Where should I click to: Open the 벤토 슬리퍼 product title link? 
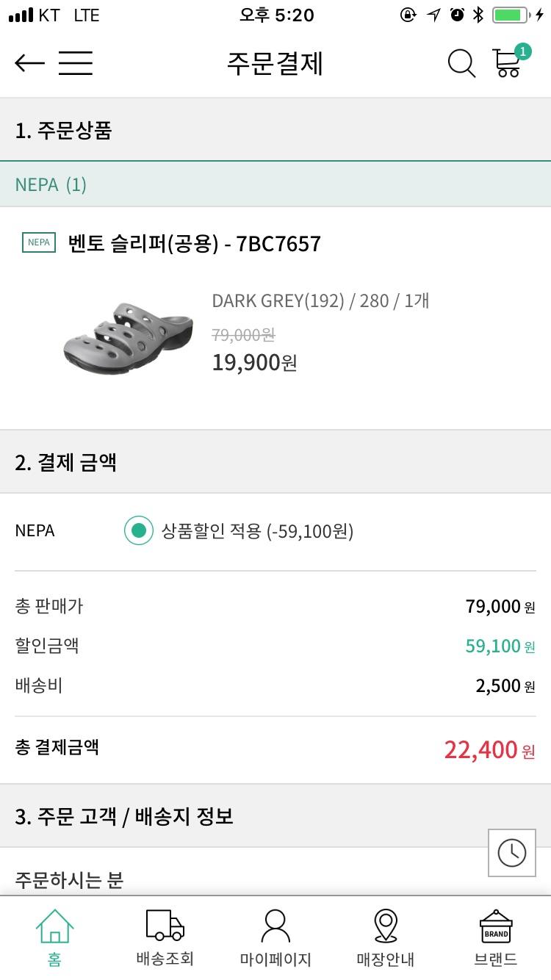(194, 243)
